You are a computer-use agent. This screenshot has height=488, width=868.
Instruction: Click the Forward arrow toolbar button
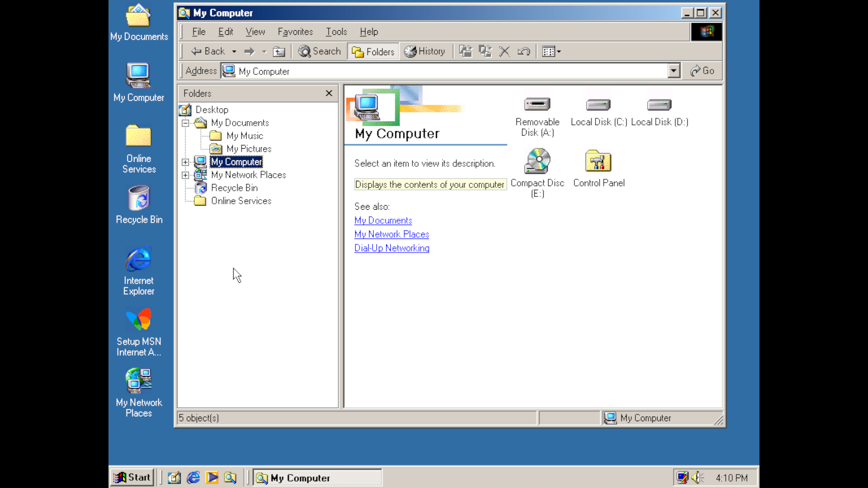coord(249,52)
